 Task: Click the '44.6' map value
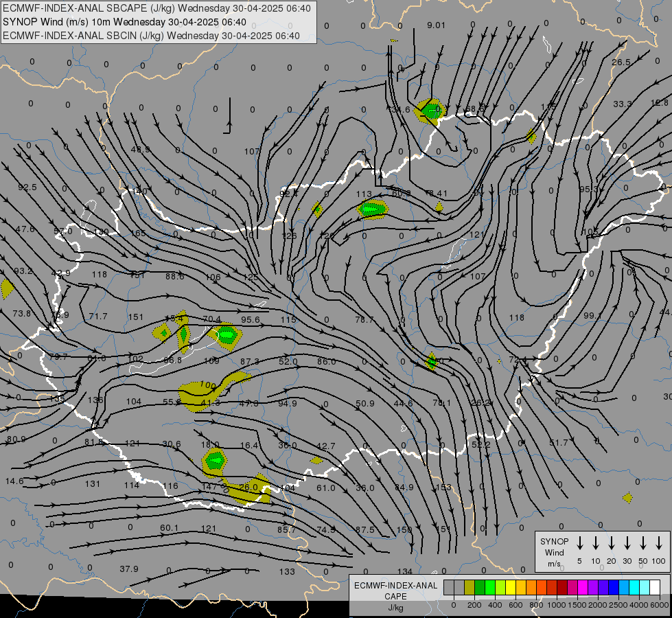(x=403, y=404)
